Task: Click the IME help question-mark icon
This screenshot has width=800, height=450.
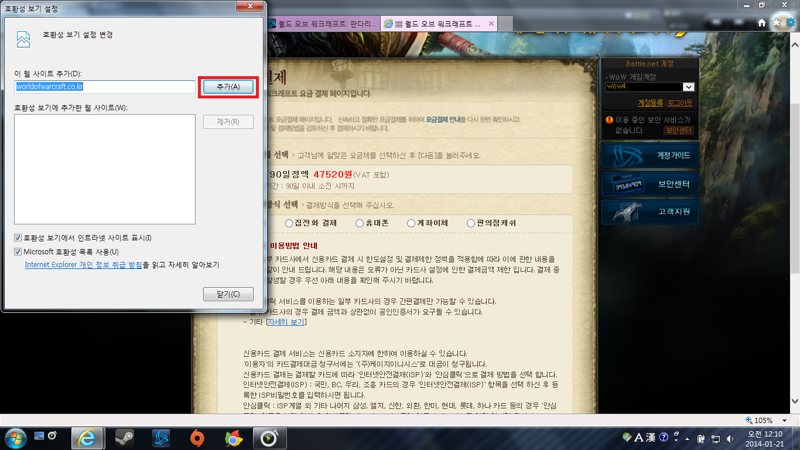Action: (x=663, y=437)
